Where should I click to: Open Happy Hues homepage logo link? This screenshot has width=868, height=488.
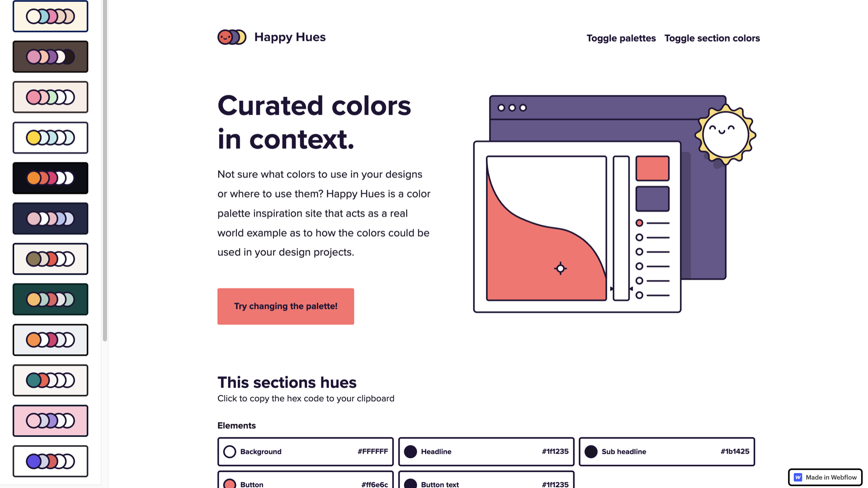(271, 37)
